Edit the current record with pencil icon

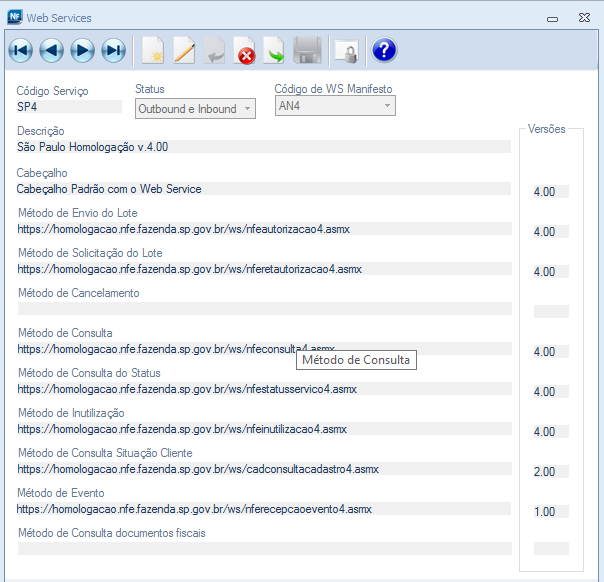184,50
